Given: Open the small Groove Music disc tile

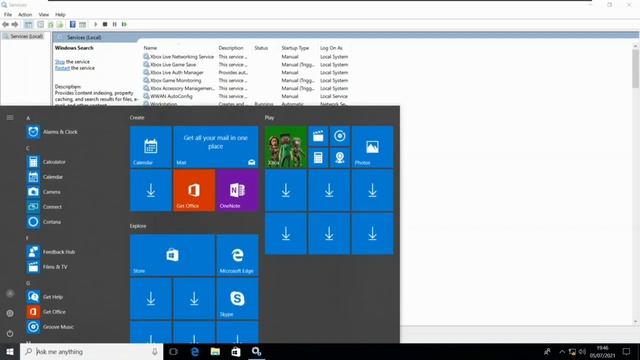Looking at the screenshot, I should click(x=340, y=136).
